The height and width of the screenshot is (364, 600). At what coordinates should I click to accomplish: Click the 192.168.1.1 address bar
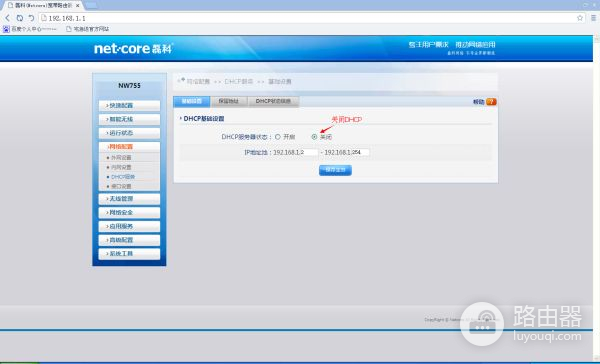pos(312,18)
